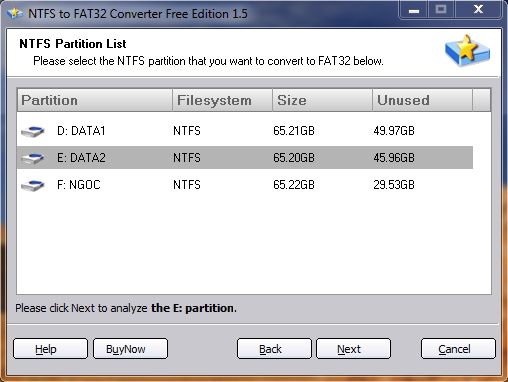508x382 pixels.
Task: Click Next to analyze partition
Action: (x=353, y=349)
